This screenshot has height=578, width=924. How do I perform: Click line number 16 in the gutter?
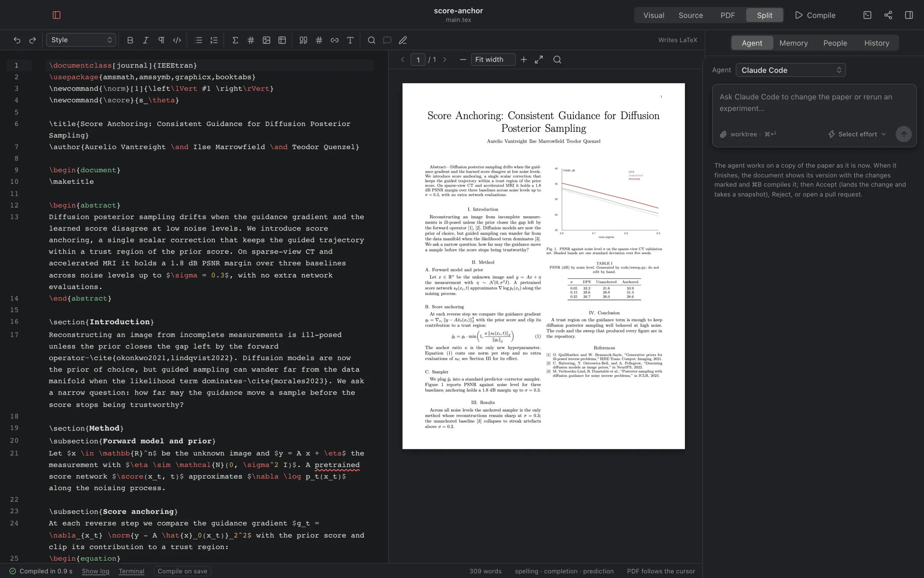click(x=14, y=321)
